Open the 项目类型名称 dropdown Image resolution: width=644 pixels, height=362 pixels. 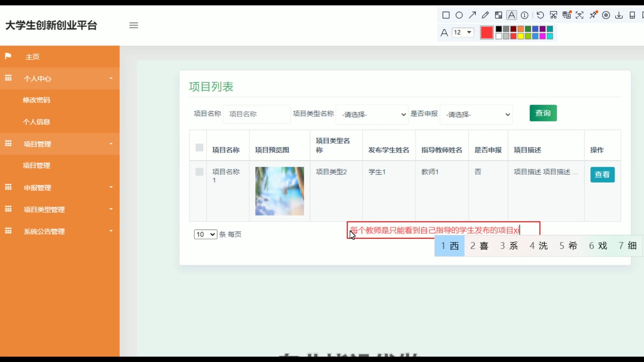point(372,115)
